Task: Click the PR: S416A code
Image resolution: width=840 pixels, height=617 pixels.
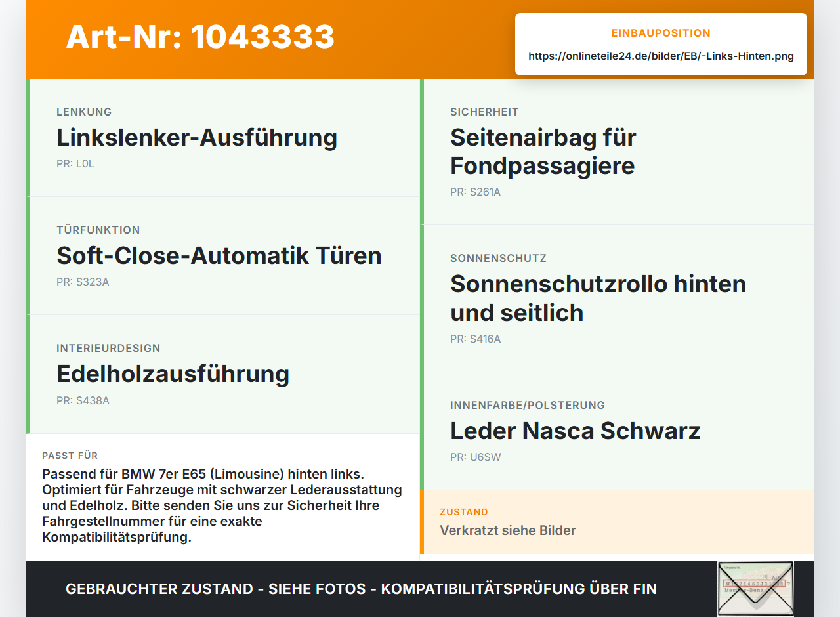Action: (x=475, y=339)
